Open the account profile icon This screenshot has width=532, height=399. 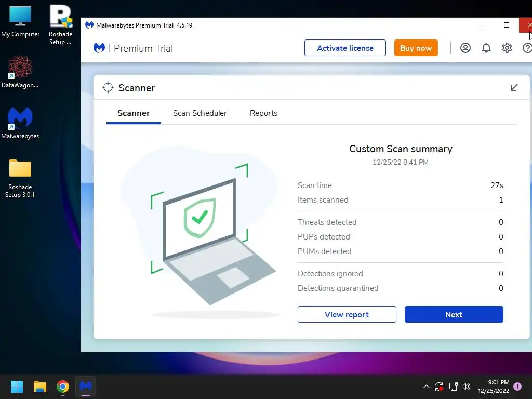(x=465, y=48)
